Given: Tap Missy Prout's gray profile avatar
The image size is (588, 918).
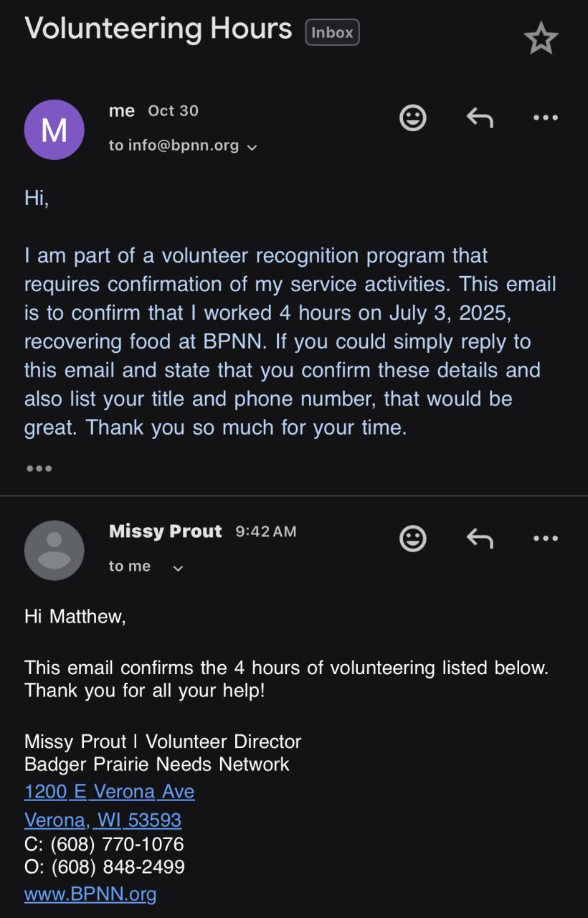Looking at the screenshot, I should tap(54, 551).
